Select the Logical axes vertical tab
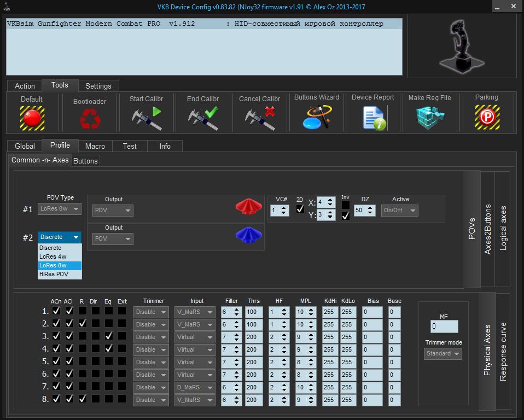 503,229
